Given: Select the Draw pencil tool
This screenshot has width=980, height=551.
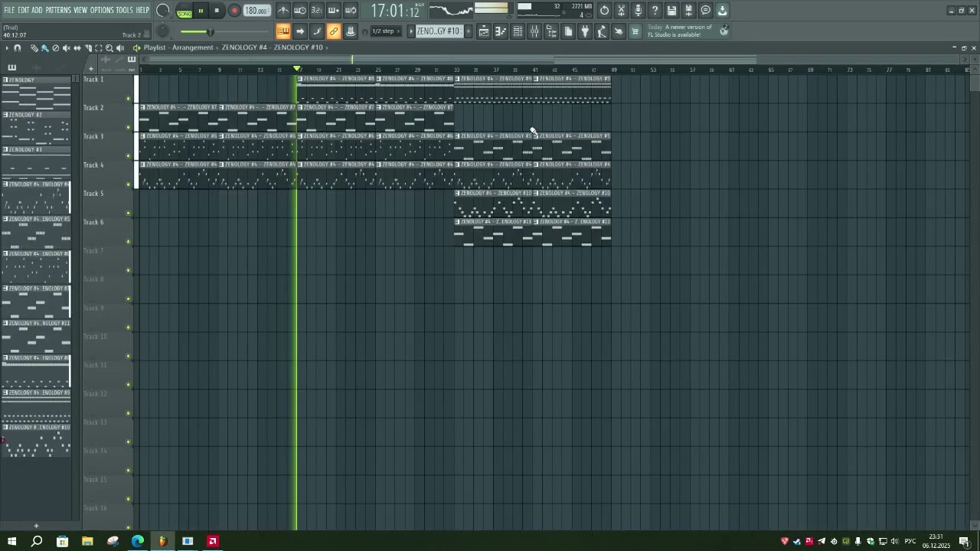Looking at the screenshot, I should click(x=34, y=48).
